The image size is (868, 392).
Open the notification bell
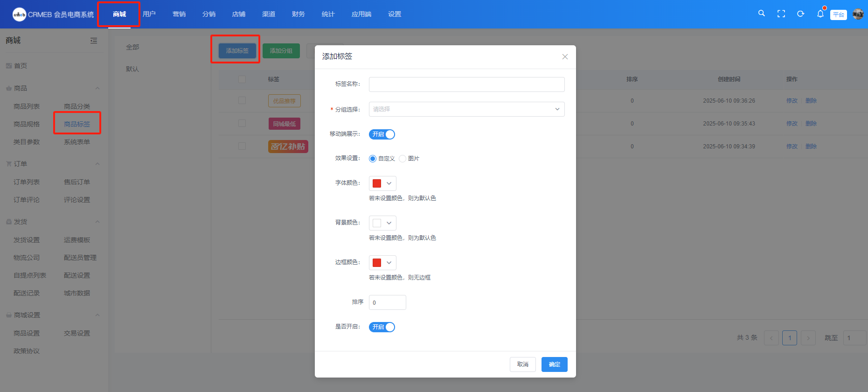(x=820, y=14)
